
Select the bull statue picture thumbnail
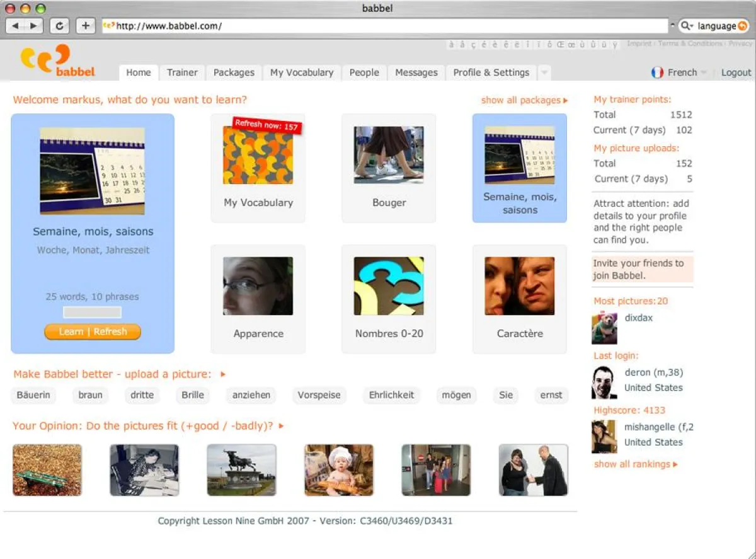241,470
